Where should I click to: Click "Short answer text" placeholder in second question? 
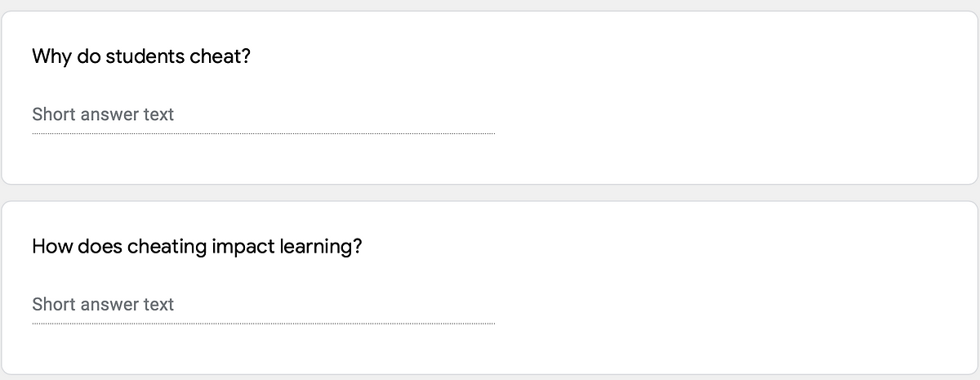(x=103, y=305)
